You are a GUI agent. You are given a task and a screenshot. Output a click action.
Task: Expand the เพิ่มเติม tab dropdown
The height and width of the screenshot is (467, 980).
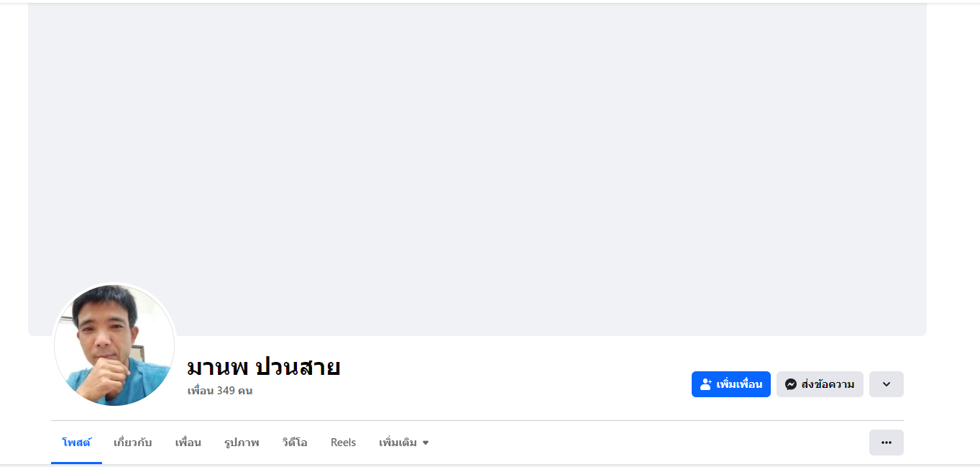[403, 443]
